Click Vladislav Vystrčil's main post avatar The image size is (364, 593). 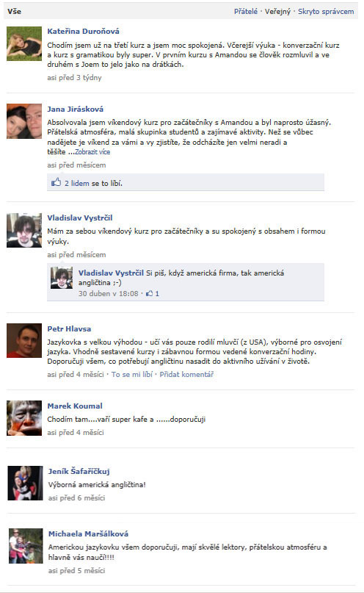coord(24,230)
